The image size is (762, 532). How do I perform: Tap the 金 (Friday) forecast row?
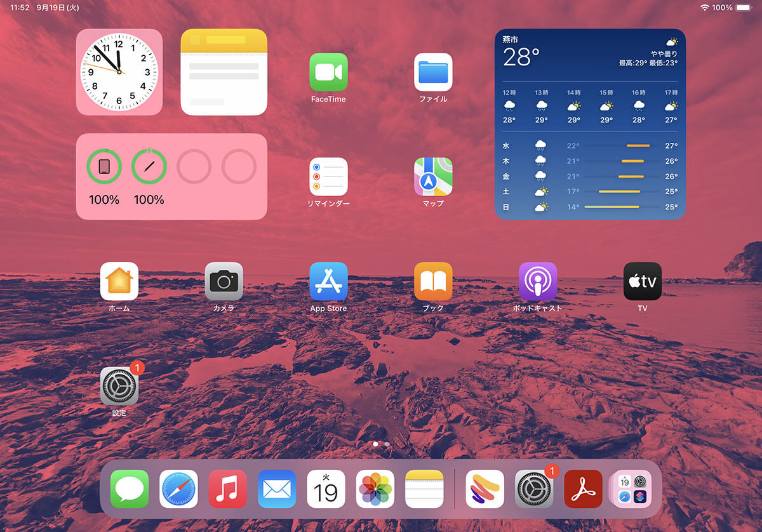[x=590, y=176]
